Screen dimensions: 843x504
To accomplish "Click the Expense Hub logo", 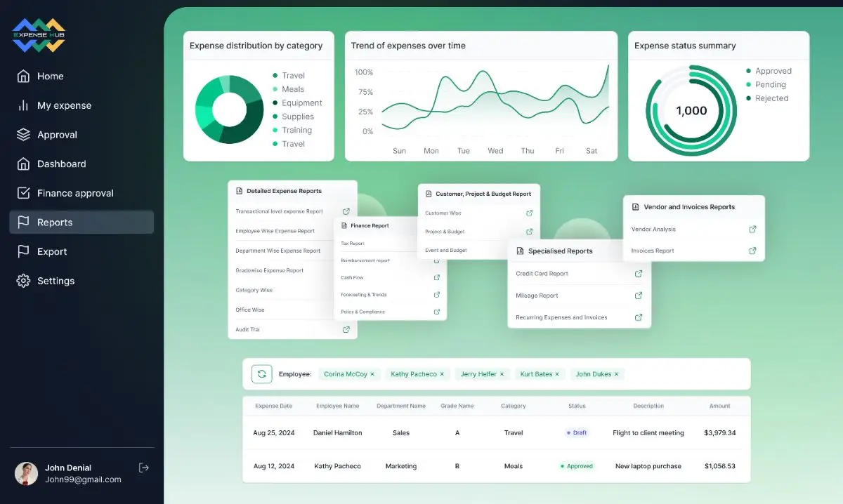I will pyautogui.click(x=39, y=35).
